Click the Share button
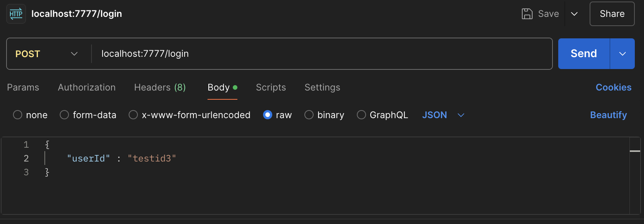Screen dimensions: 644x224 click(x=612, y=14)
